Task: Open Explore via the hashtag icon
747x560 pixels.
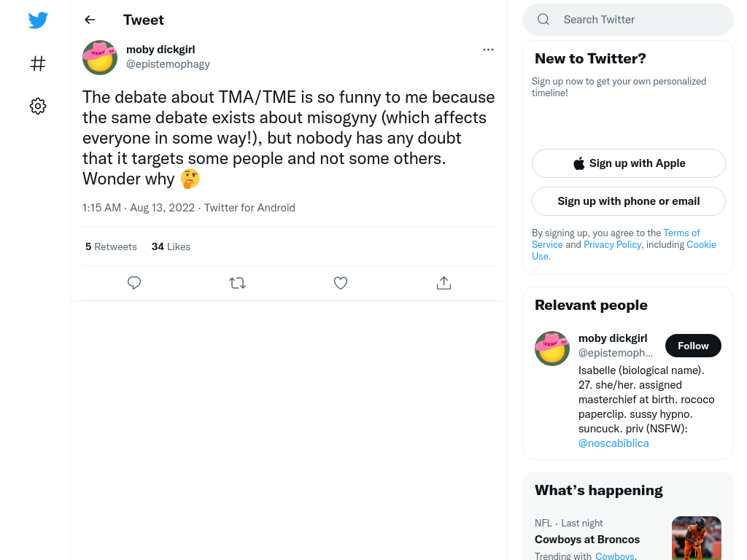Action: click(38, 63)
